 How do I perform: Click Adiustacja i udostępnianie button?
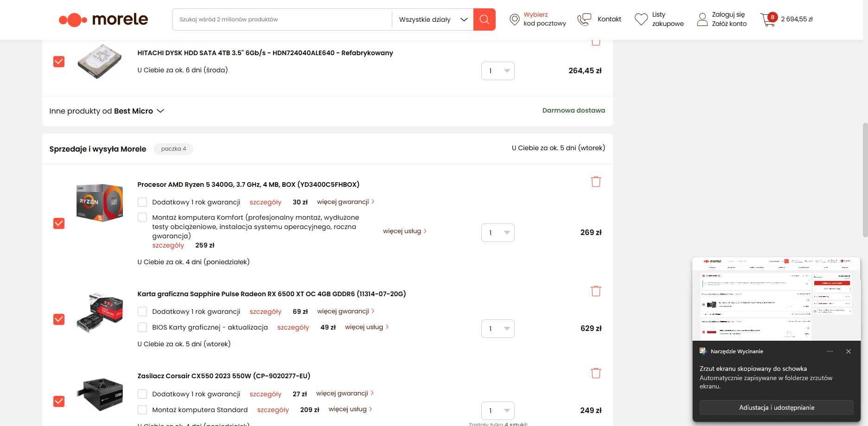[x=776, y=407]
